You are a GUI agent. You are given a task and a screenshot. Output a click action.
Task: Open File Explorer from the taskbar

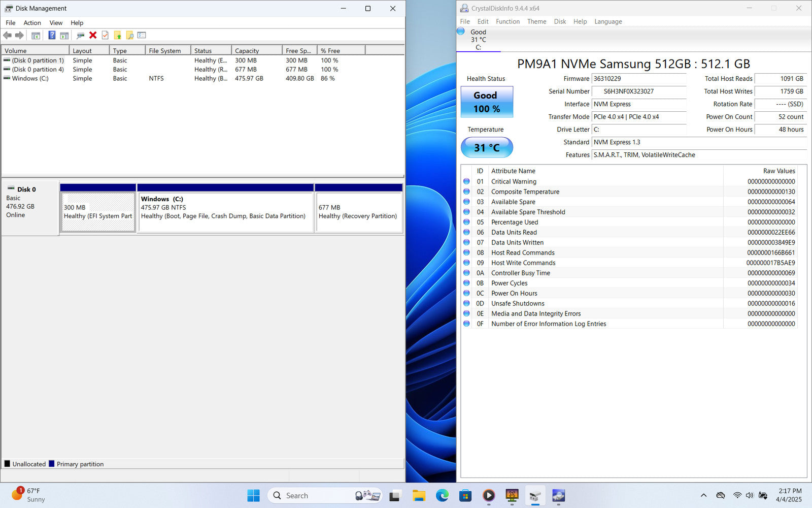click(419, 495)
